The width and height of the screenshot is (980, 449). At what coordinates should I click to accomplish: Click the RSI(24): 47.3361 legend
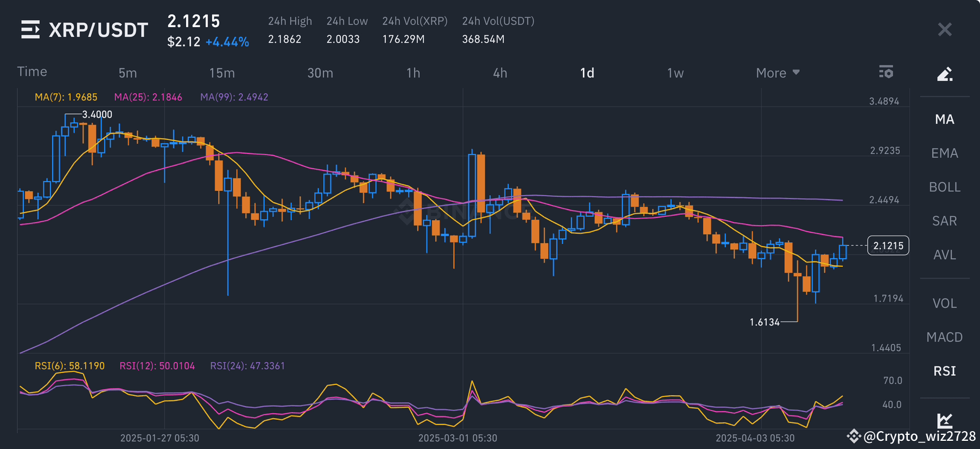click(247, 366)
